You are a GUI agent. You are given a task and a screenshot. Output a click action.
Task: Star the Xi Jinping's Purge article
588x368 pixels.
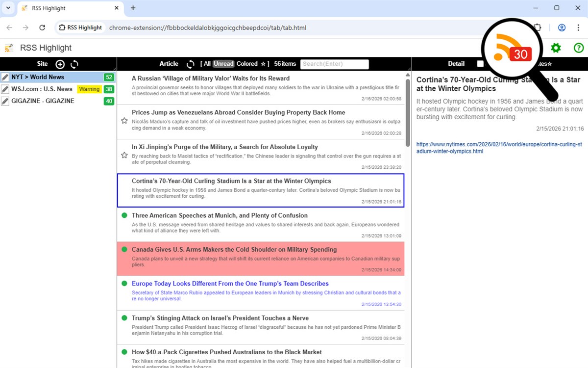124,155
